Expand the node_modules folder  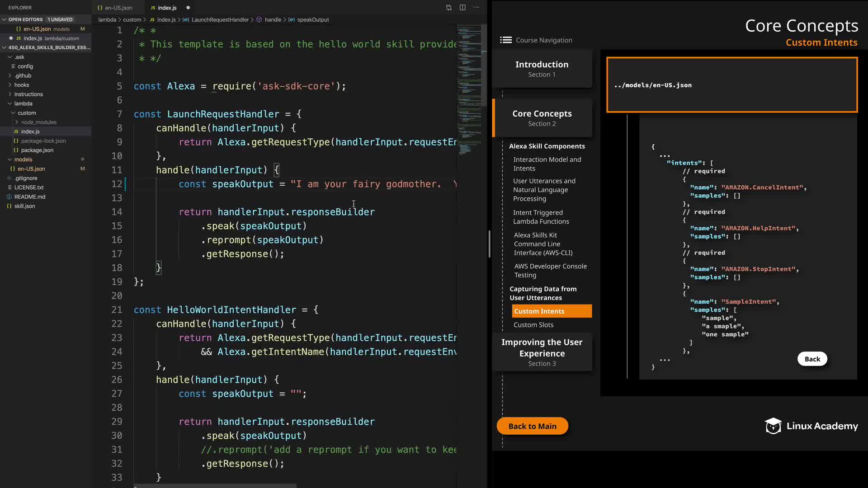38,122
